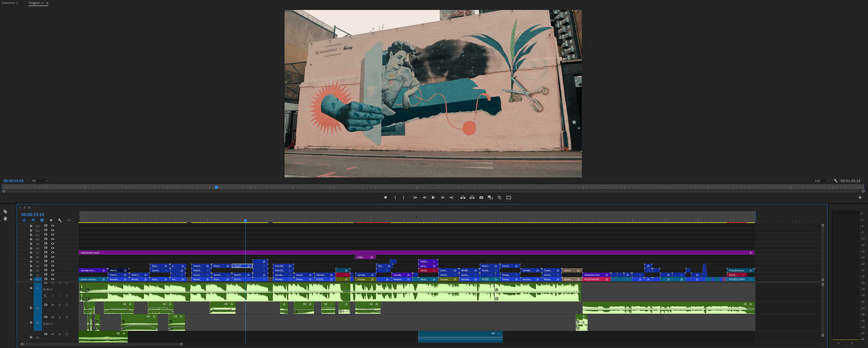Toggle captions track options CC icon

tap(69, 220)
